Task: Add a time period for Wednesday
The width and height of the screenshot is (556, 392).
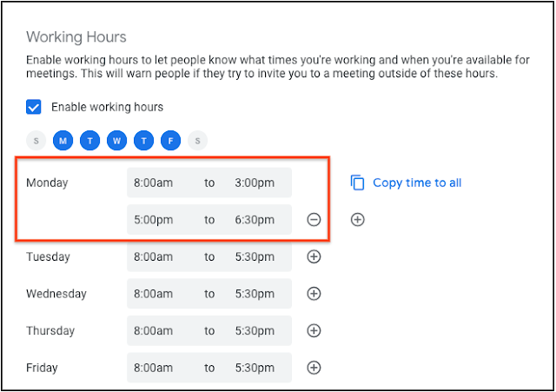Action: (314, 294)
